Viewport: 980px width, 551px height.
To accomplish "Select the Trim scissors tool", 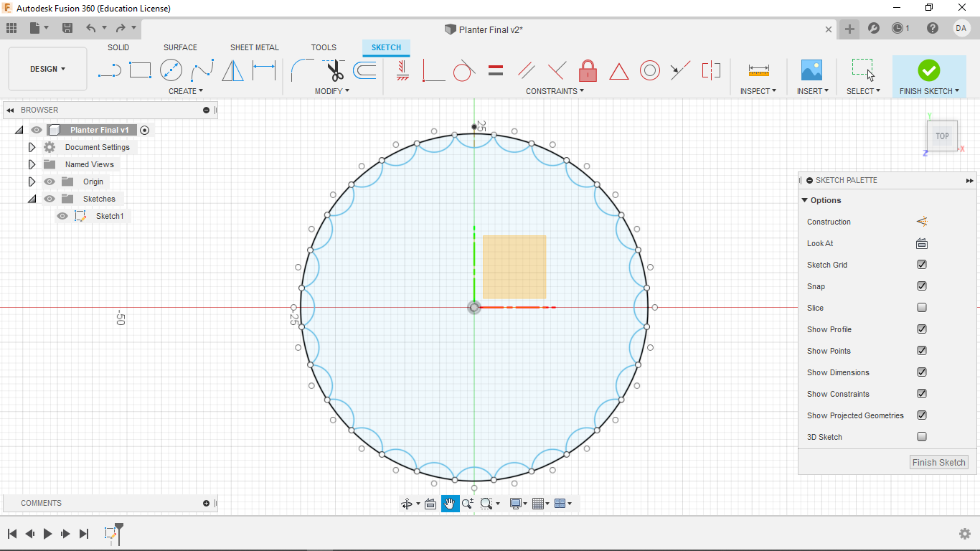I will 334,70.
